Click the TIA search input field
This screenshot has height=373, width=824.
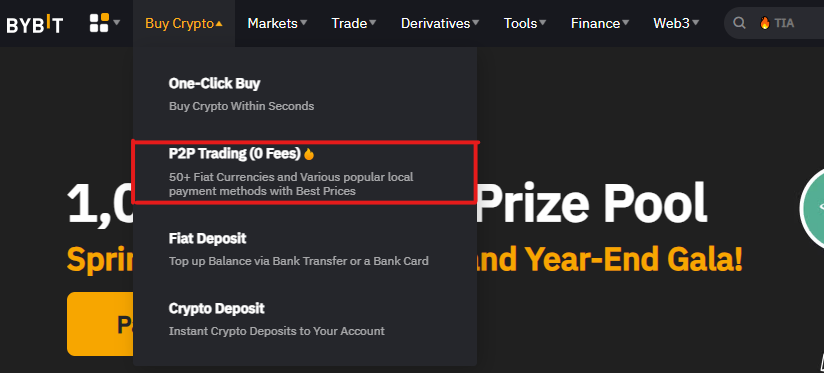click(x=774, y=23)
